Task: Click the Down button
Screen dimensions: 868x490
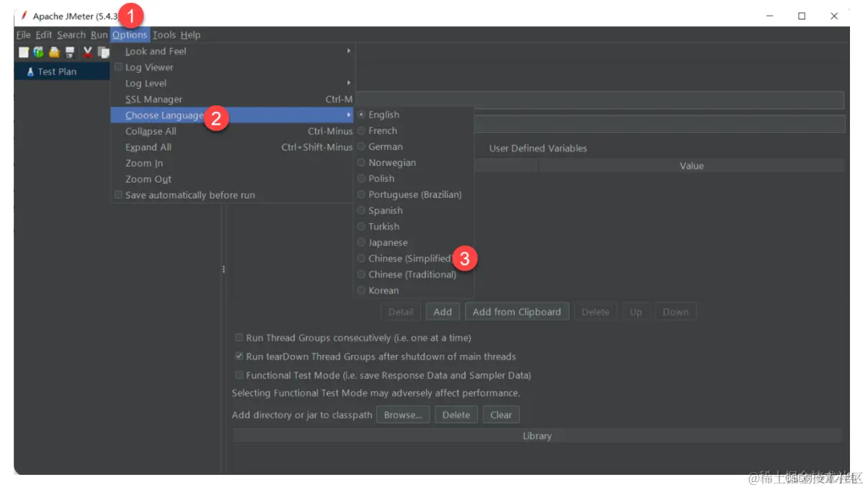Action: (676, 312)
